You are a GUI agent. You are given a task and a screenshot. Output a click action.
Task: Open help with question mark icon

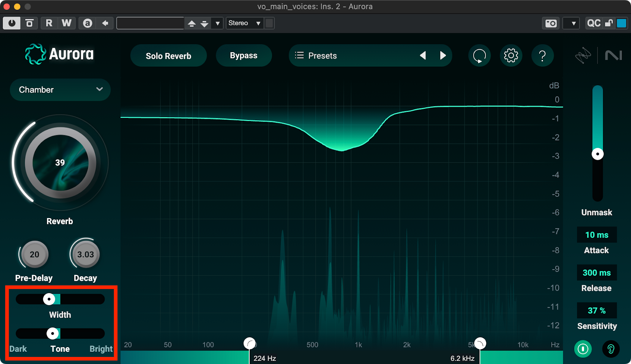543,56
